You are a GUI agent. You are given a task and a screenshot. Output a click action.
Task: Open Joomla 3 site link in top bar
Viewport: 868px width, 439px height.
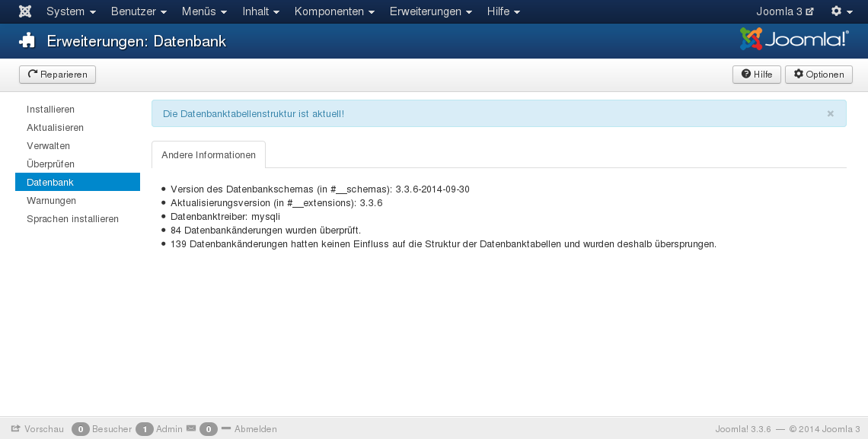(x=784, y=11)
